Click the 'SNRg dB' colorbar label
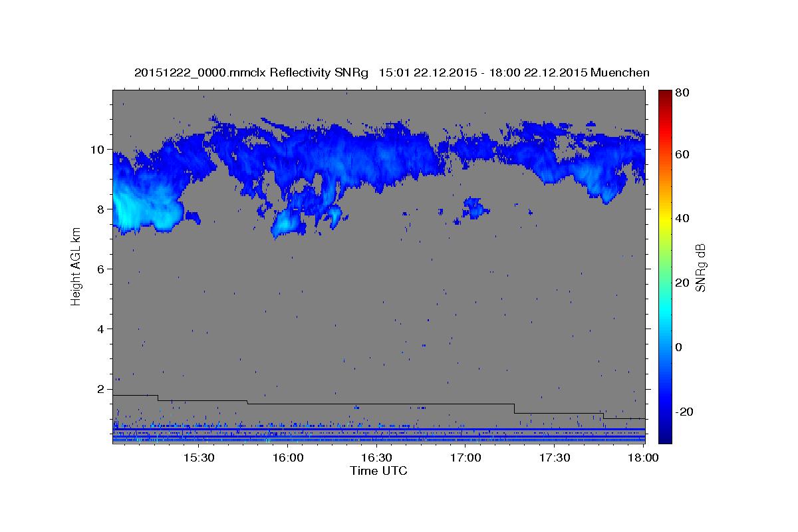Image resolution: width=798 pixels, height=532 pixels. (700, 268)
